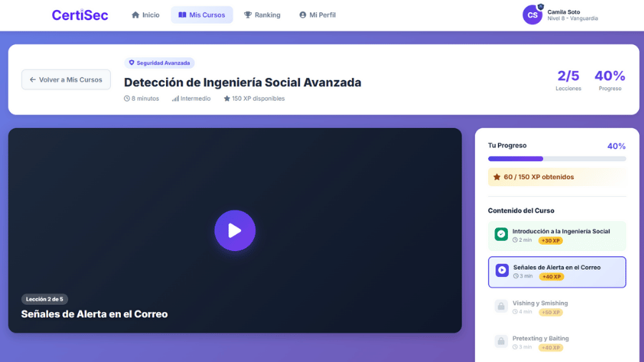The height and width of the screenshot is (362, 644).
Task: Click Camila Soto's avatar
Action: tap(532, 15)
